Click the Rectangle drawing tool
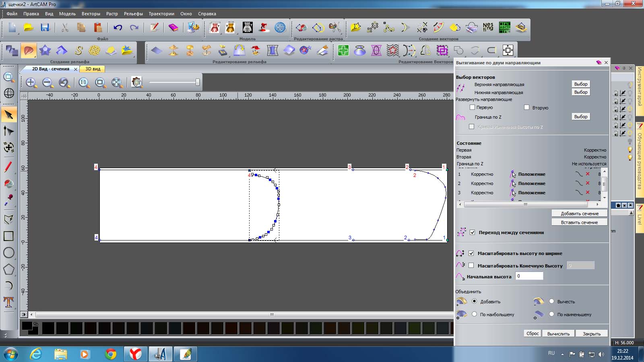 8,236
